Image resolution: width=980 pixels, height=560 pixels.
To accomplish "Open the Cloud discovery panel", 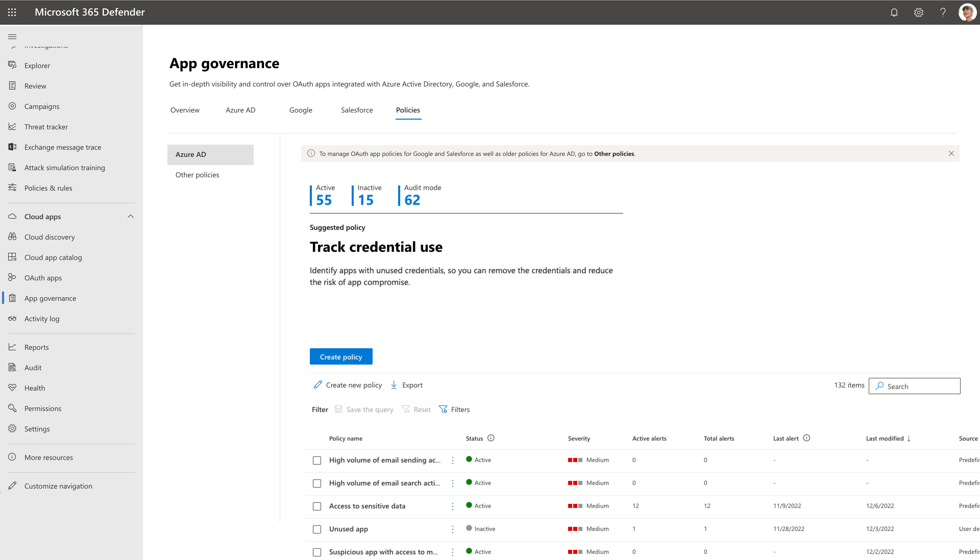I will point(49,236).
